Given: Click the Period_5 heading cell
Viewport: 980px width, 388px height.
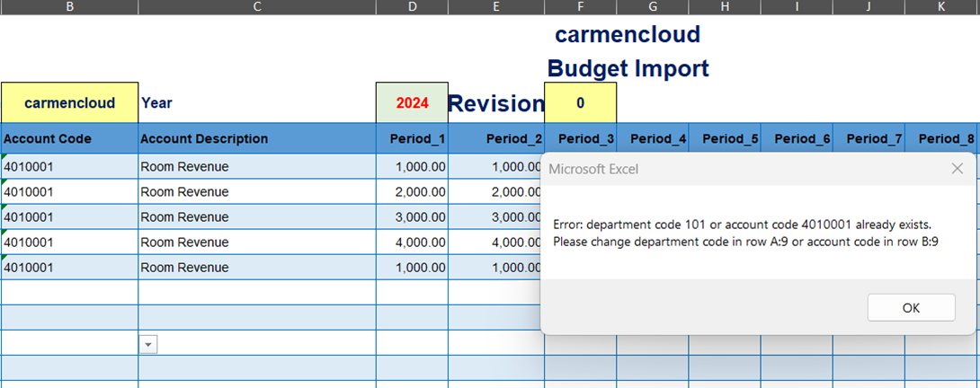Looking at the screenshot, I should tap(725, 138).
